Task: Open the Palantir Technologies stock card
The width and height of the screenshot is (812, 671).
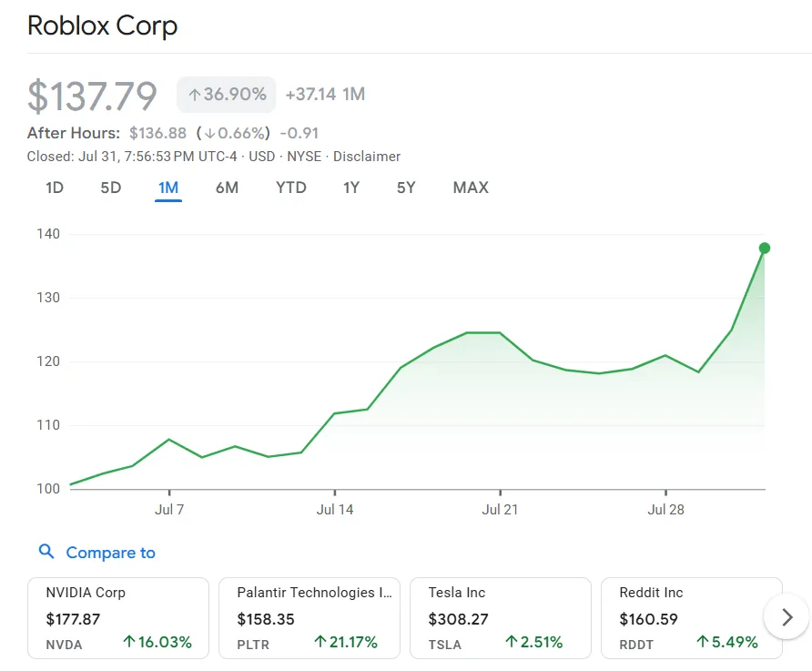Action: pyautogui.click(x=310, y=616)
